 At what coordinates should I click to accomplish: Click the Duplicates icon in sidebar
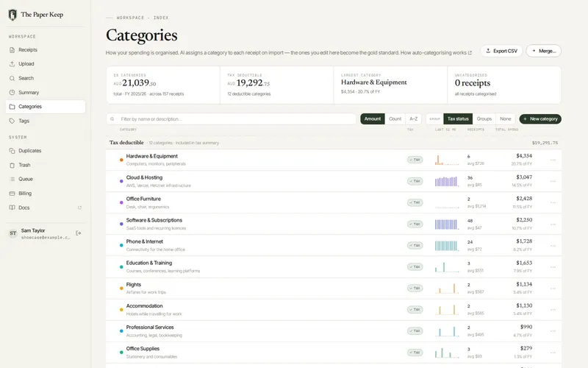click(12, 151)
